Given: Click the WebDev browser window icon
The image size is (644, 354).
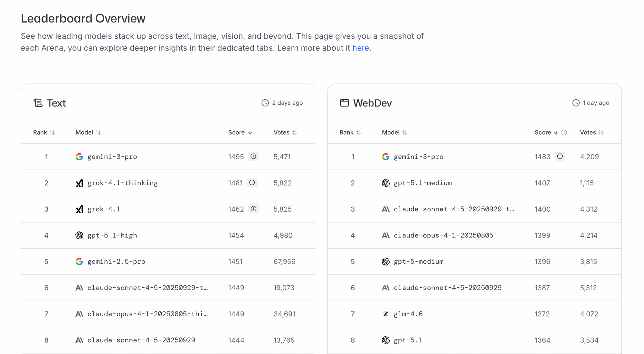Looking at the screenshot, I should click(344, 103).
